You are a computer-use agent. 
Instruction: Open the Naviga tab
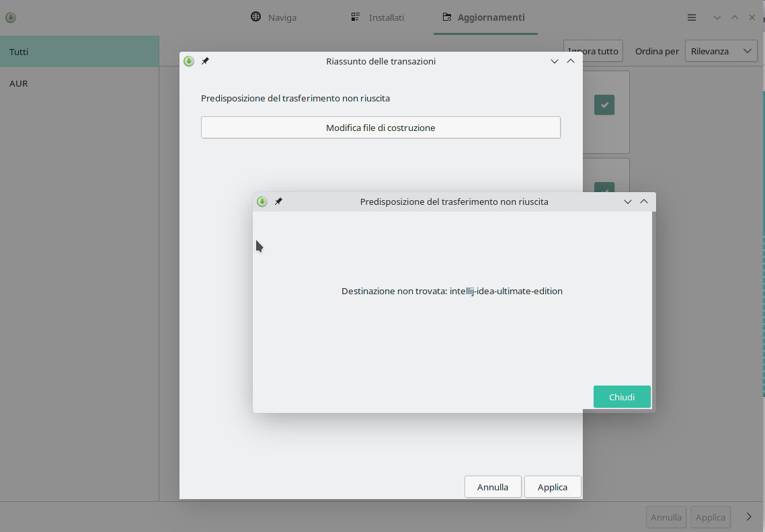[274, 17]
